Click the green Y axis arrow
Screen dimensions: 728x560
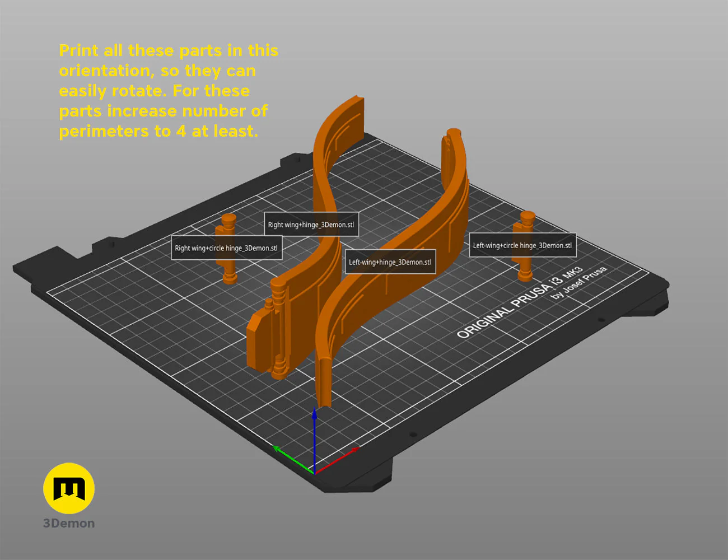(x=293, y=459)
